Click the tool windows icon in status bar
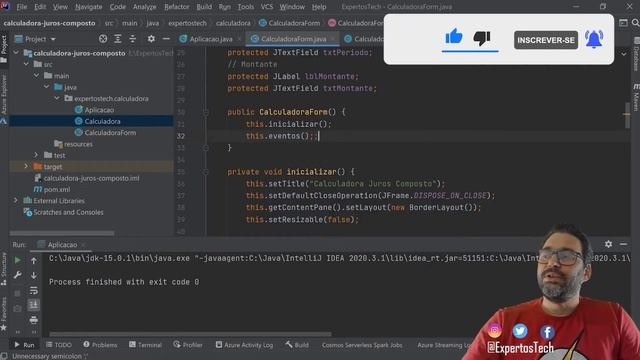Viewport: 640px width, 360px height. click(4, 356)
